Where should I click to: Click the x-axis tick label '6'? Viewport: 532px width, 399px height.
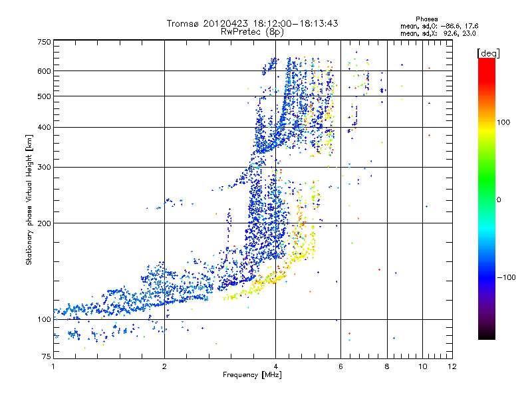[340, 366]
